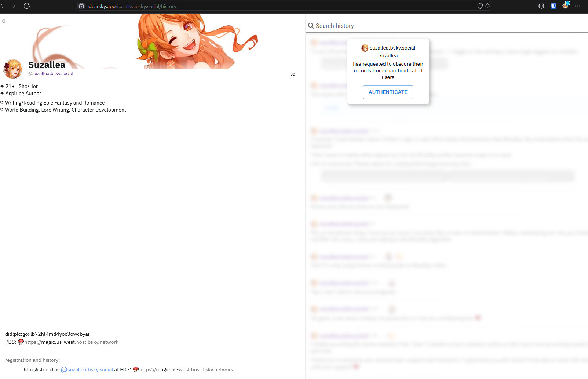Reload the page with refresh icon

tap(27, 6)
